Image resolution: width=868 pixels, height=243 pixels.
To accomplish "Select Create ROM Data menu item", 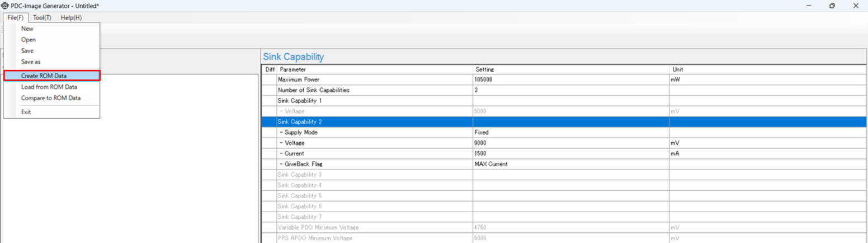I will [44, 76].
